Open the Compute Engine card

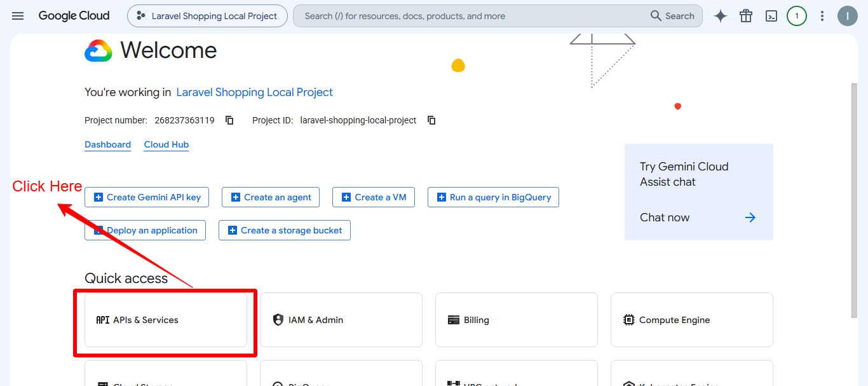[x=692, y=320]
